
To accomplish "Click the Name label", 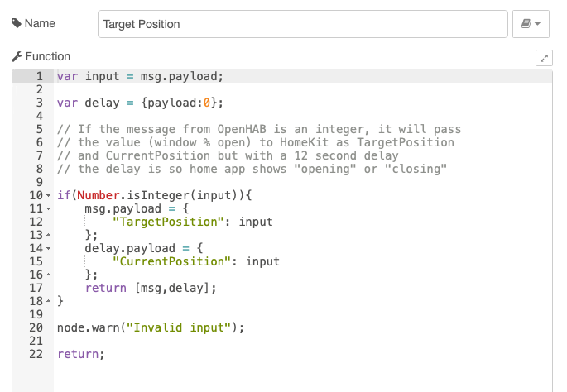I will 40,23.
